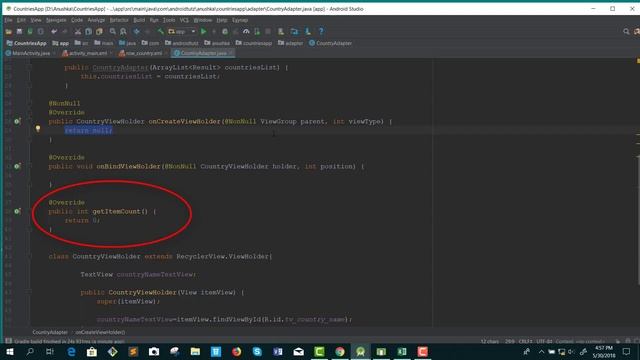Image resolution: width=640 pixels, height=360 pixels.
Task: Open the File menu
Action: coord(8,20)
